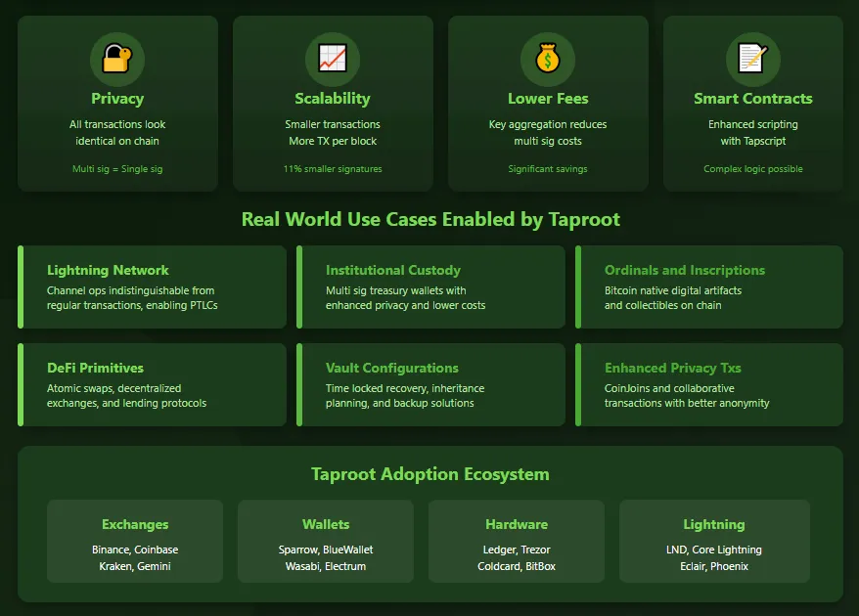
Task: Click the dollar money bag icon
Action: point(548,60)
